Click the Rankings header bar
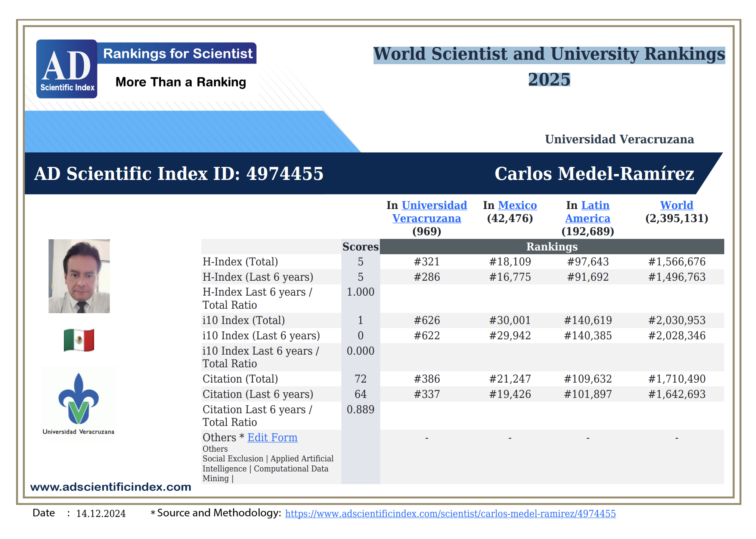Viewport: 756px width, 539px height. click(552, 247)
